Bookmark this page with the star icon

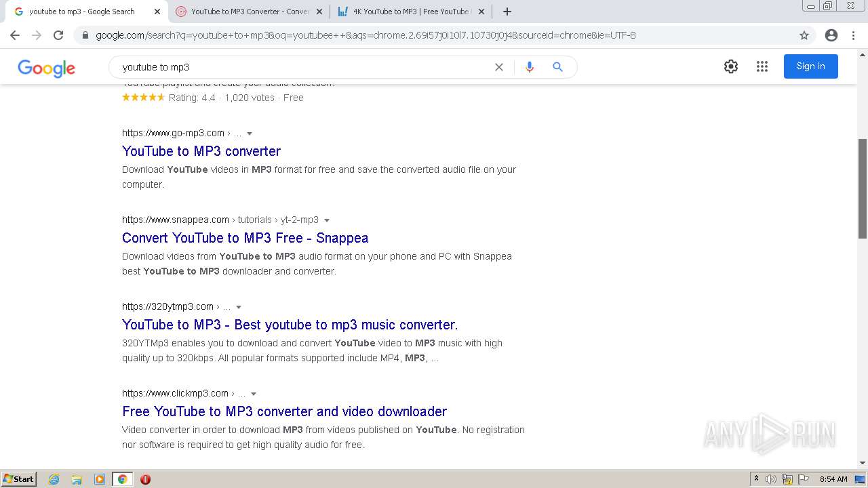pos(804,35)
